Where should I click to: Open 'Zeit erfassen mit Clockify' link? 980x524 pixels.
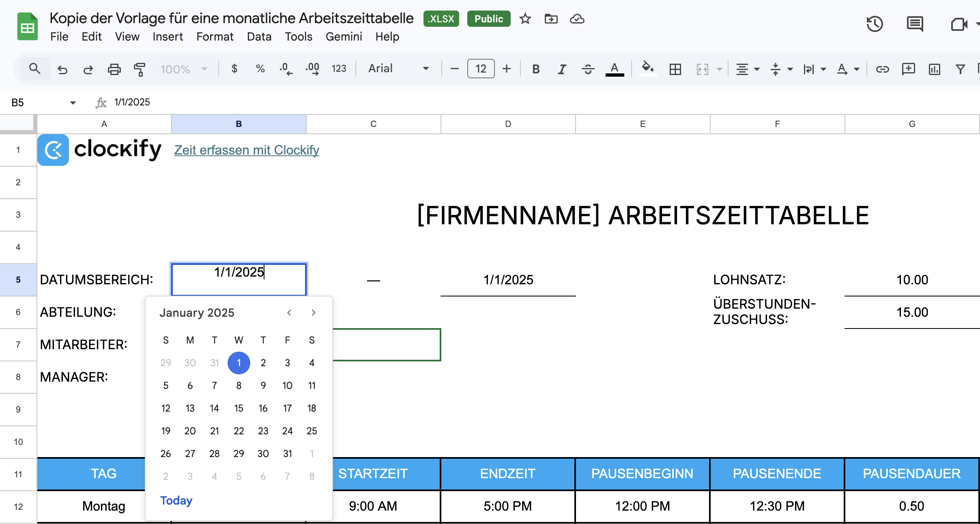(x=247, y=150)
